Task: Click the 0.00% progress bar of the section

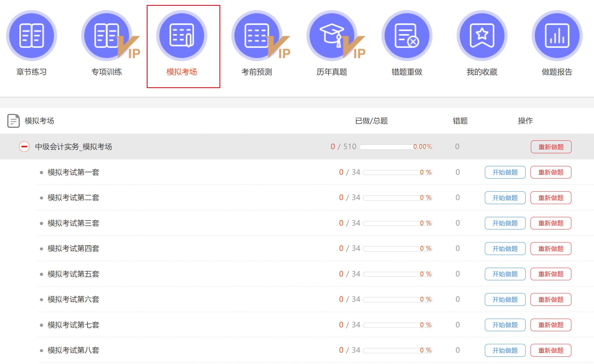Action: coord(396,147)
